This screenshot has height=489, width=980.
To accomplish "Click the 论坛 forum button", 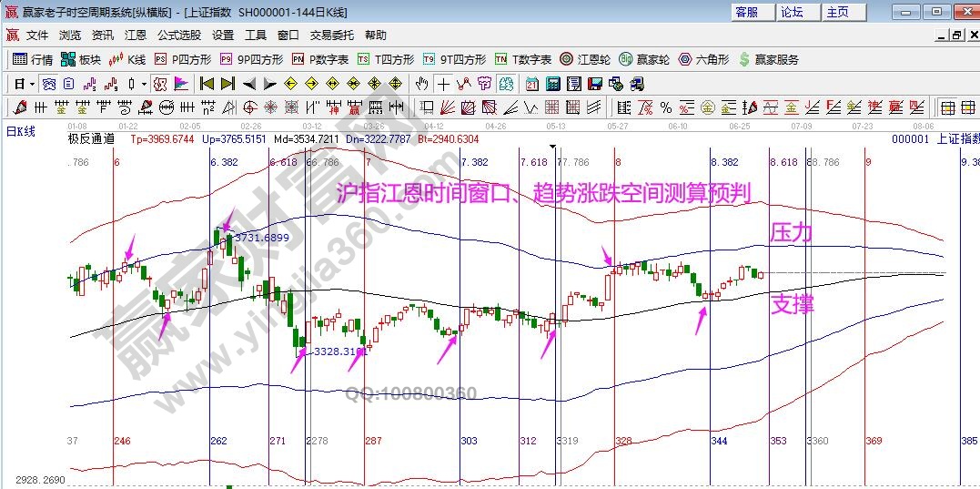I will coord(792,12).
